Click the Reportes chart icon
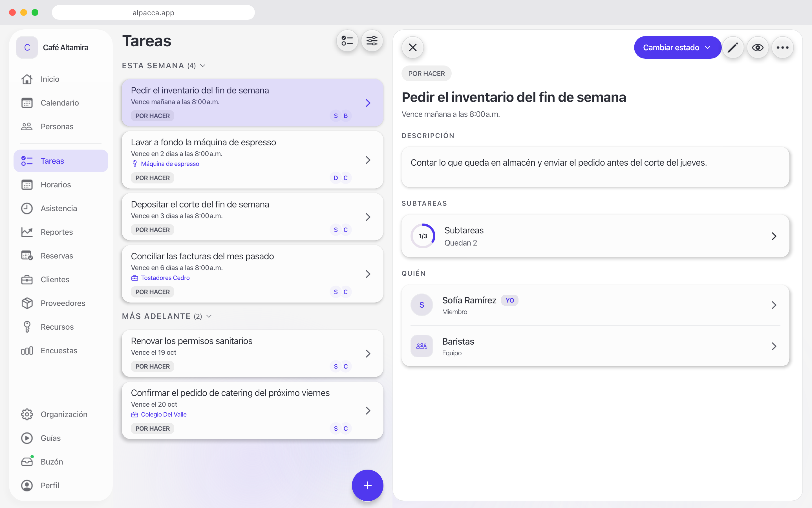 click(27, 232)
